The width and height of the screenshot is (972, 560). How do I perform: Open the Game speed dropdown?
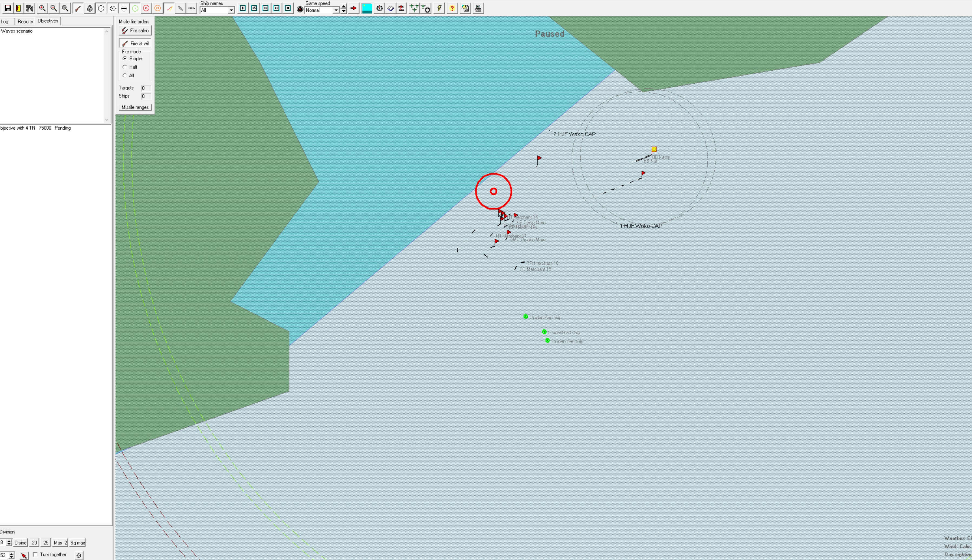(336, 10)
